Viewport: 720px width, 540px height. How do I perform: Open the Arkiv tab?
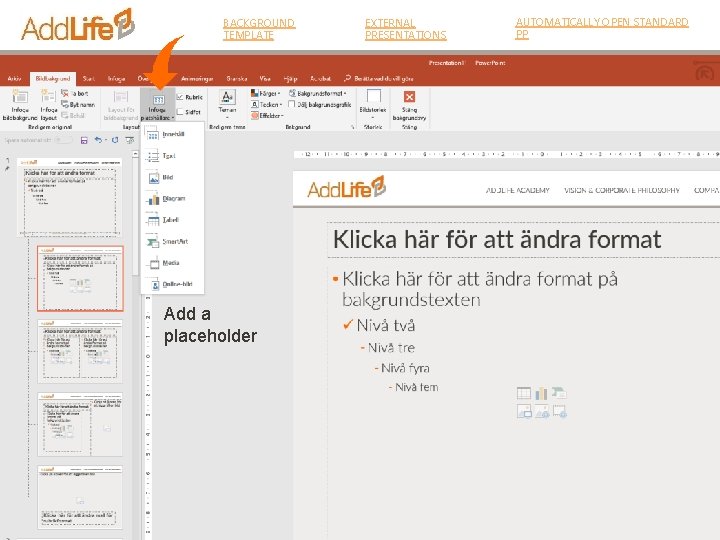(14, 79)
